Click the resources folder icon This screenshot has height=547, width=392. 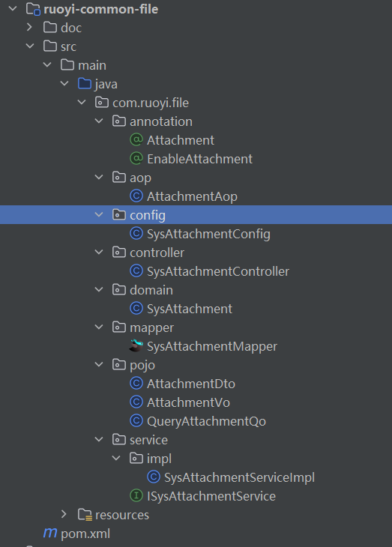[x=85, y=515]
